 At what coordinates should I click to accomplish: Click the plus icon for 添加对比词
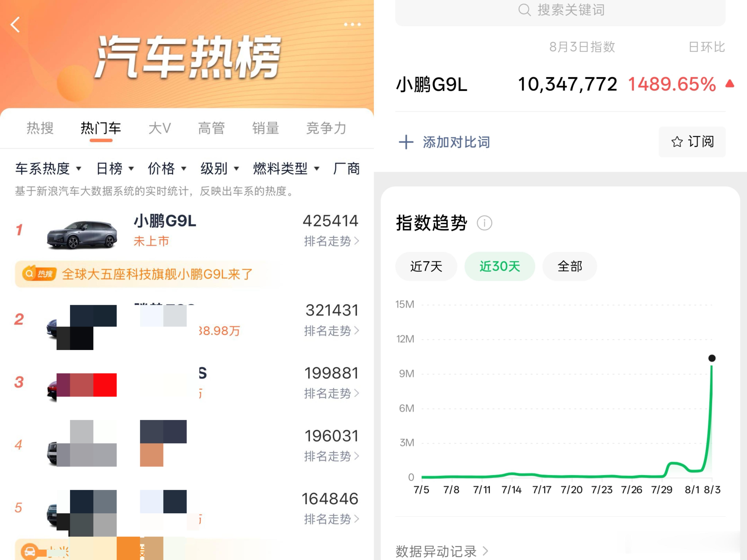406,142
